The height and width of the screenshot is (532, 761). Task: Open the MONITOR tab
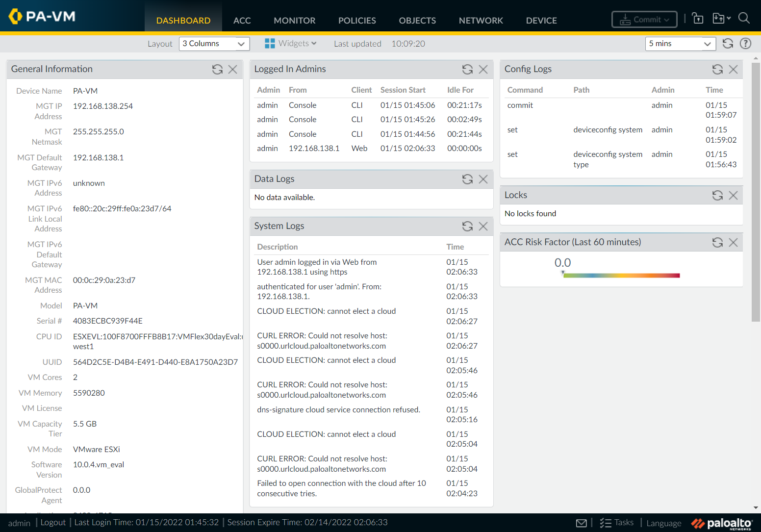pyautogui.click(x=295, y=21)
